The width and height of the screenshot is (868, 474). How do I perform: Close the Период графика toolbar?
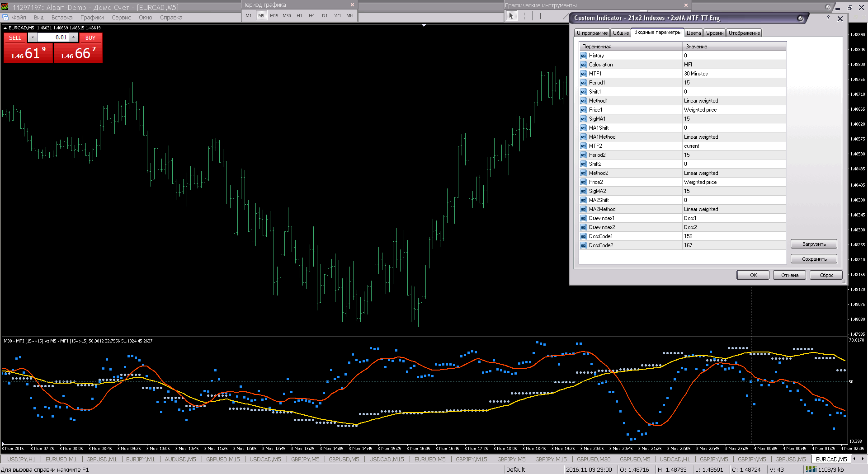(x=352, y=5)
